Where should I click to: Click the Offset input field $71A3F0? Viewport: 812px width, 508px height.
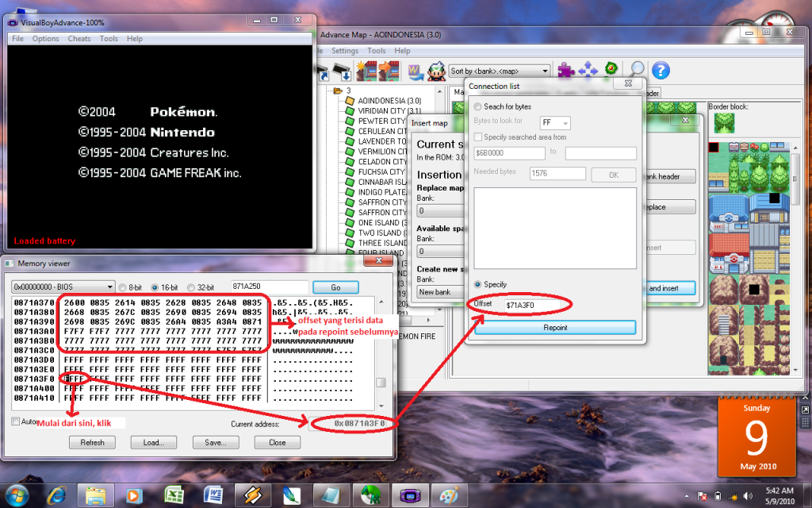click(534, 305)
